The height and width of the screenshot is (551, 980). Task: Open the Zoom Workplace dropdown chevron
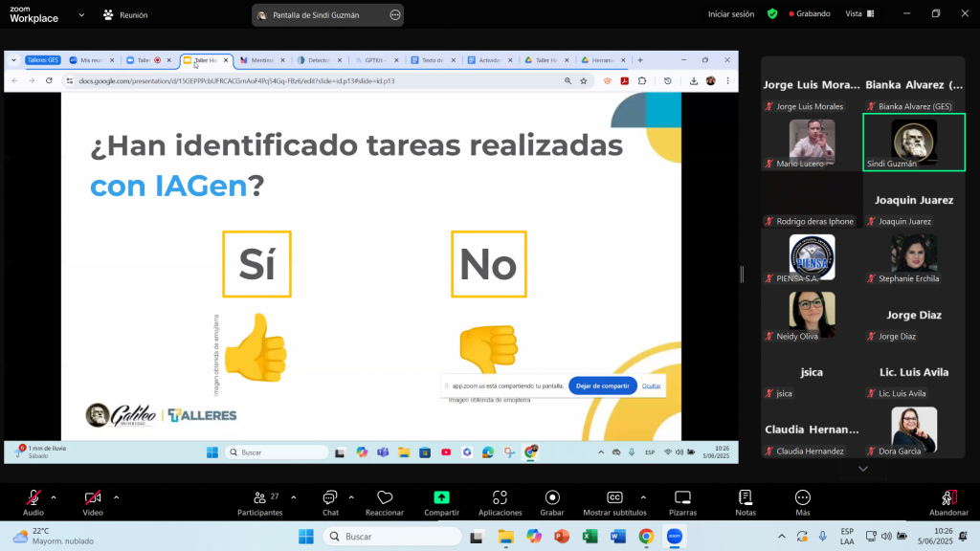point(82,15)
